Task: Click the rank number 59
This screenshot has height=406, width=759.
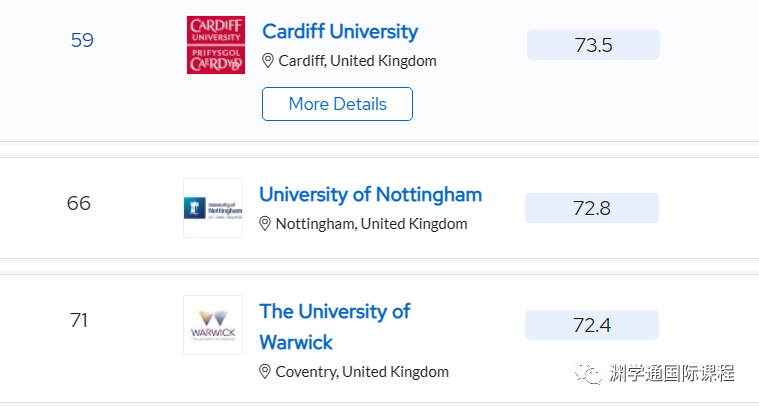Action: pyautogui.click(x=82, y=40)
